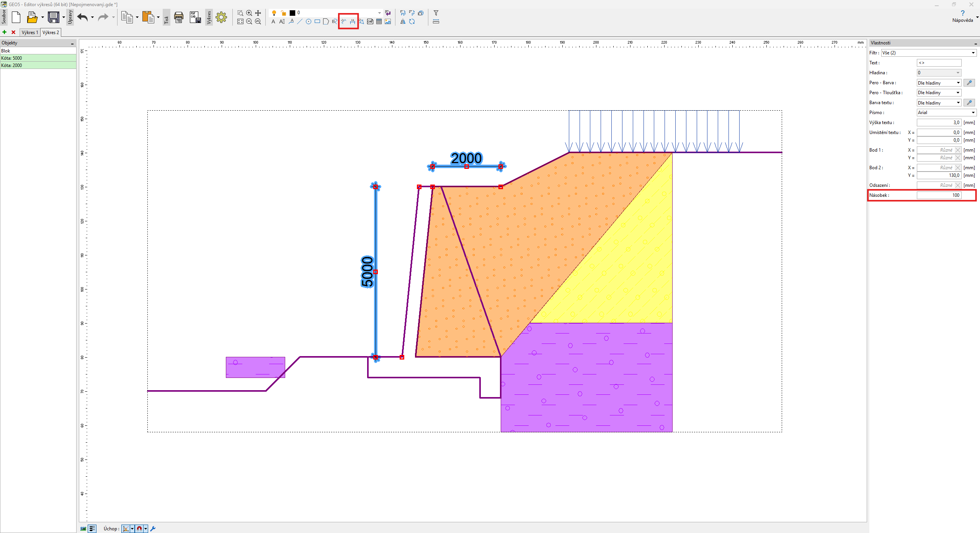Click the mirror objects icon

(403, 22)
